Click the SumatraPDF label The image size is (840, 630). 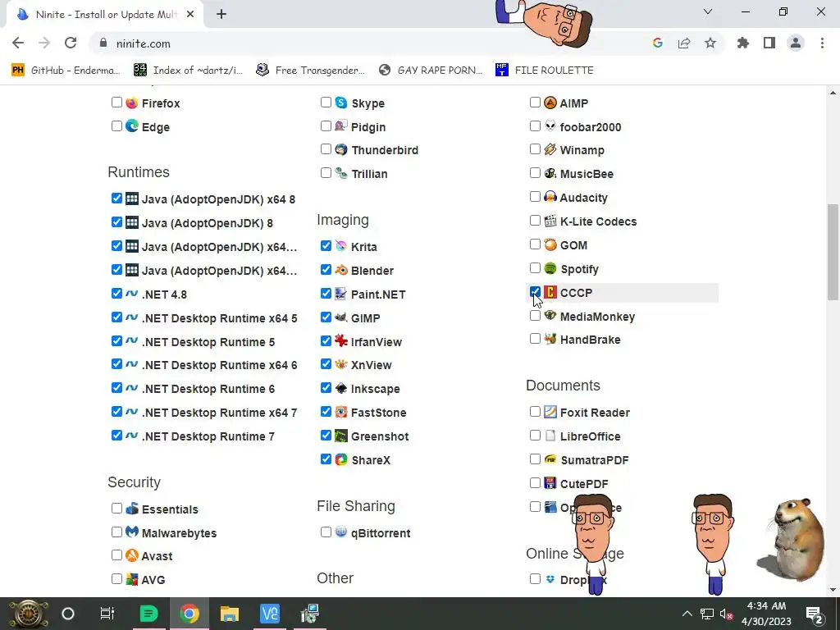(x=595, y=460)
